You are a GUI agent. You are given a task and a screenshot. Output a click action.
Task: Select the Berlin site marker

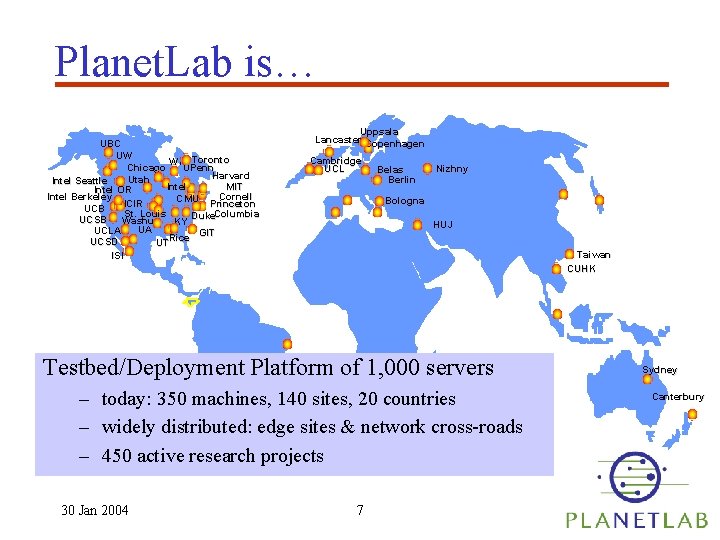click(377, 180)
